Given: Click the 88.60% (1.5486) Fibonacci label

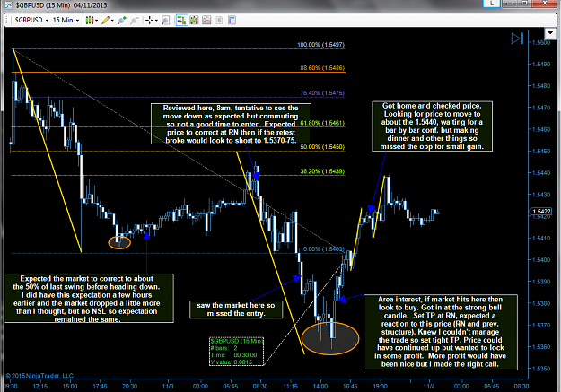Looking at the screenshot, I should coord(322,68).
